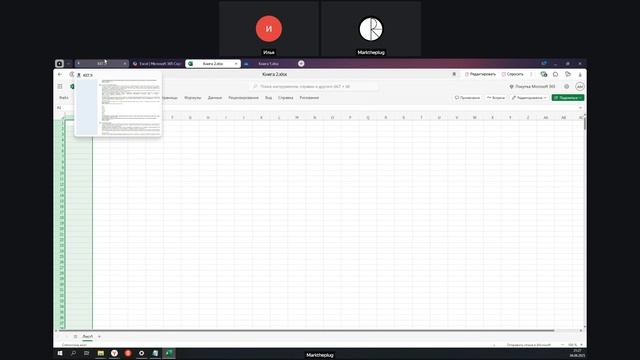Click the Редактировать button in browser toolbar
This screenshot has width=640, height=360.
(x=480, y=74)
